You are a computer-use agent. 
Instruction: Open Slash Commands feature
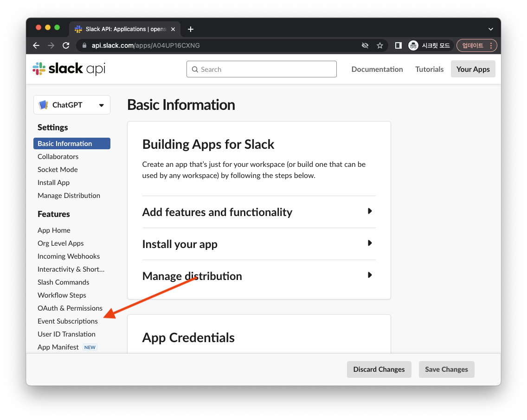63,282
